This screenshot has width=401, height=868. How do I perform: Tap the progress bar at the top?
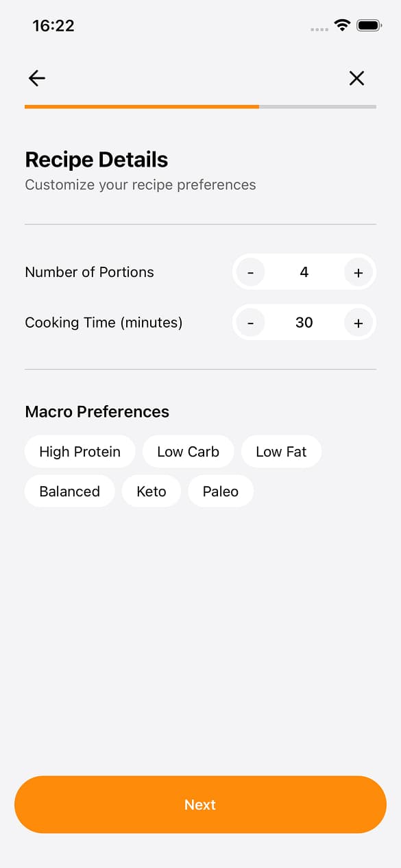coord(200,107)
